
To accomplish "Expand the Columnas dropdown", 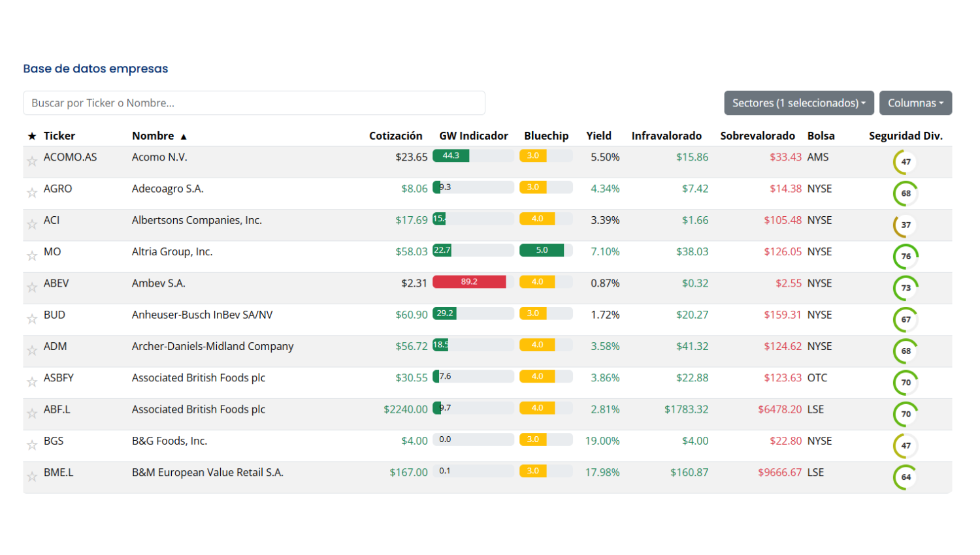I will 915,103.
